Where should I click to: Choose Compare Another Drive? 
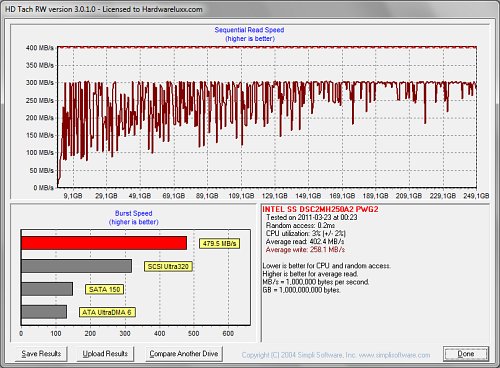click(x=184, y=354)
